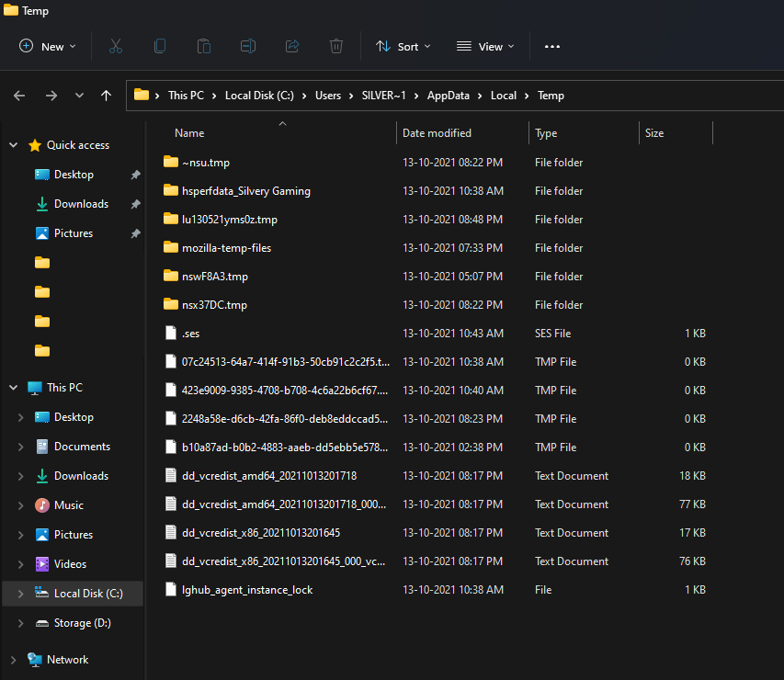The width and height of the screenshot is (784, 680).
Task: Open the See more three-dots menu
Action: click(x=552, y=47)
